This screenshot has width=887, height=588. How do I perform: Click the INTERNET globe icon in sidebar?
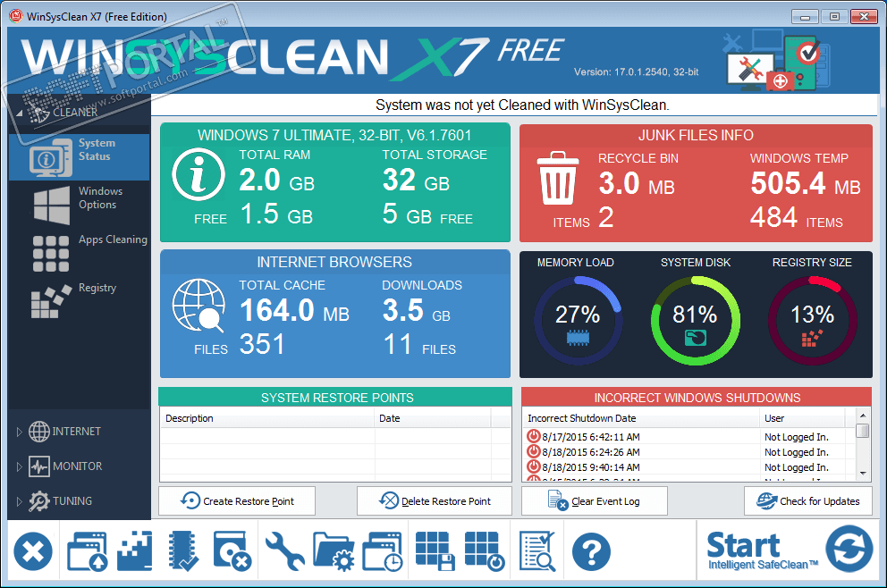tap(39, 432)
